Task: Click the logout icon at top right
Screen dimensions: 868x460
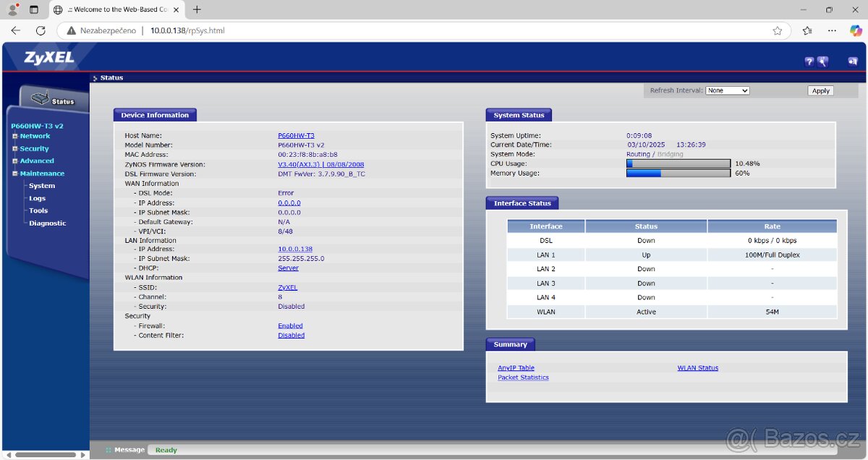Action: point(854,61)
